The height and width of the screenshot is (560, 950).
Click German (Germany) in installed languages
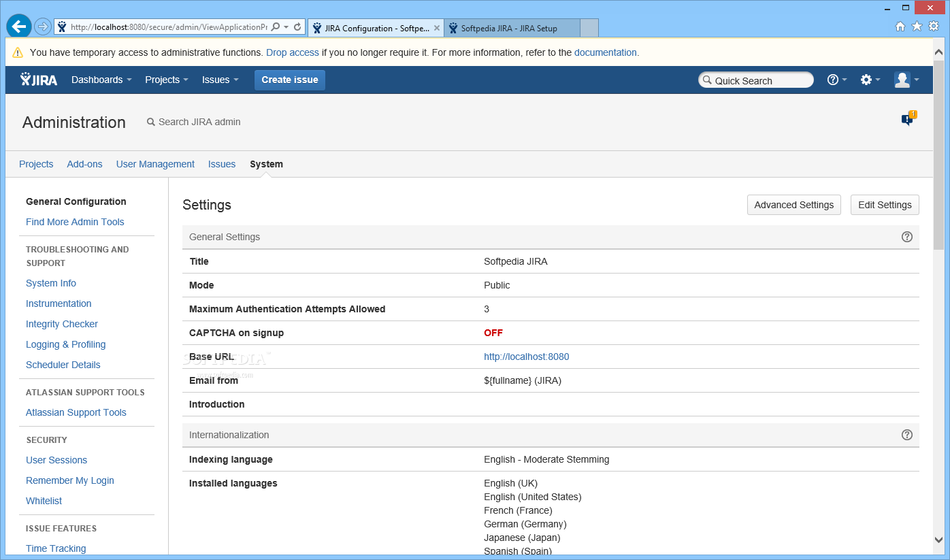pyautogui.click(x=525, y=524)
